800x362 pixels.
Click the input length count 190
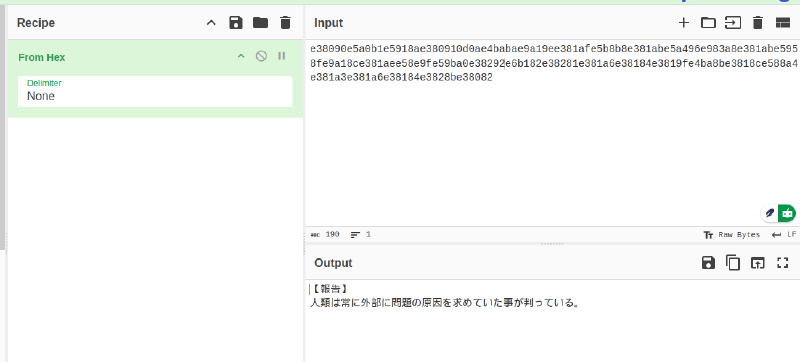tap(326, 235)
